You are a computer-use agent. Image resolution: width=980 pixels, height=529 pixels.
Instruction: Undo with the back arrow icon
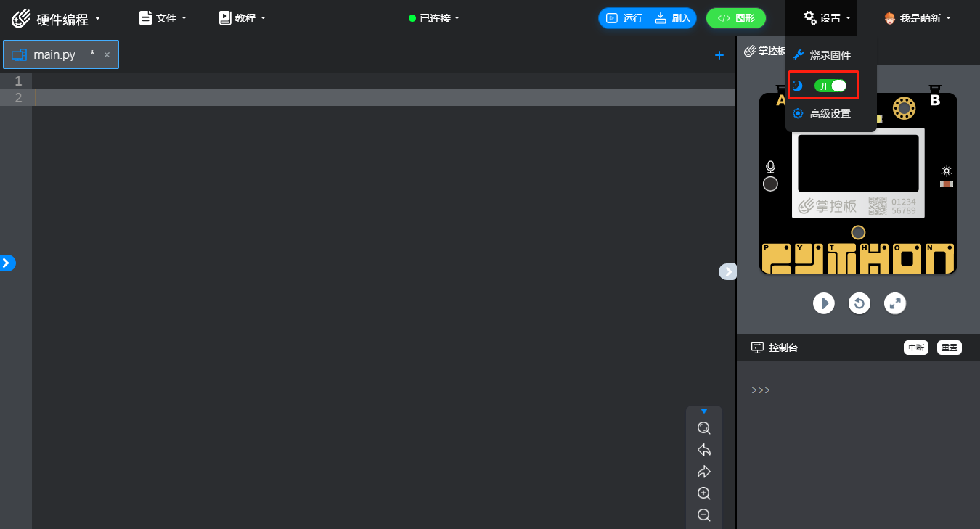point(703,450)
